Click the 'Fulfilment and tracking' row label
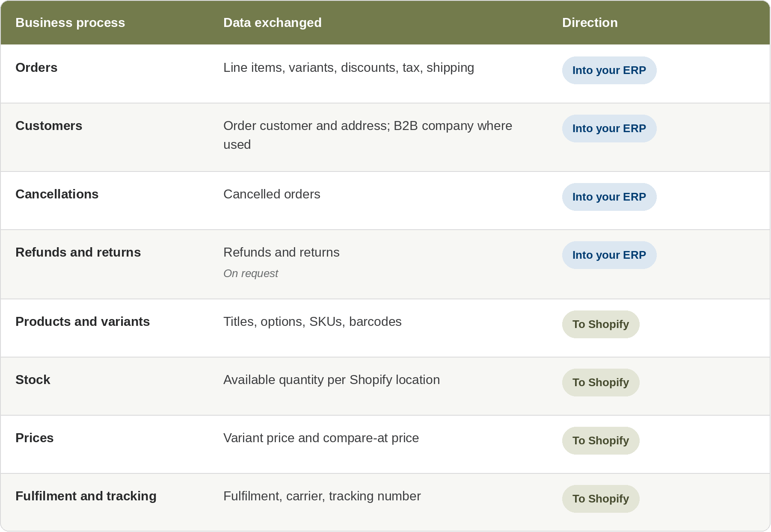This screenshot has width=771, height=532. (86, 496)
